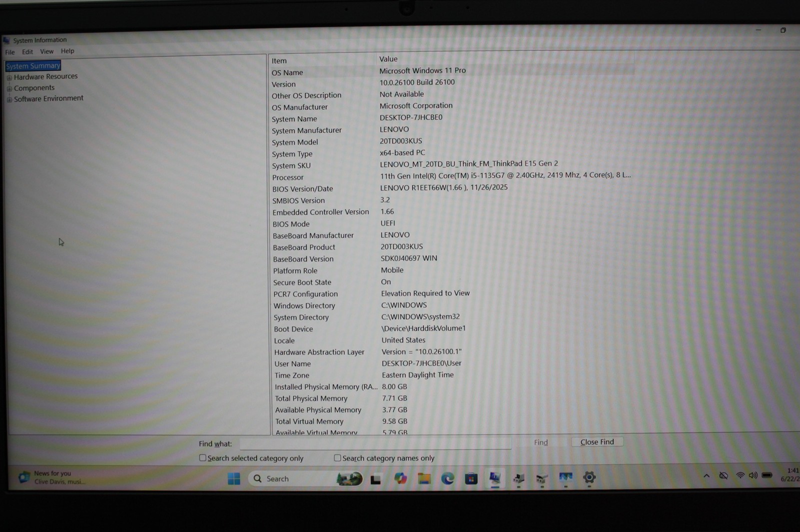This screenshot has height=532, width=800.
Task: Select the Other OS Description row
Action: coord(452,94)
